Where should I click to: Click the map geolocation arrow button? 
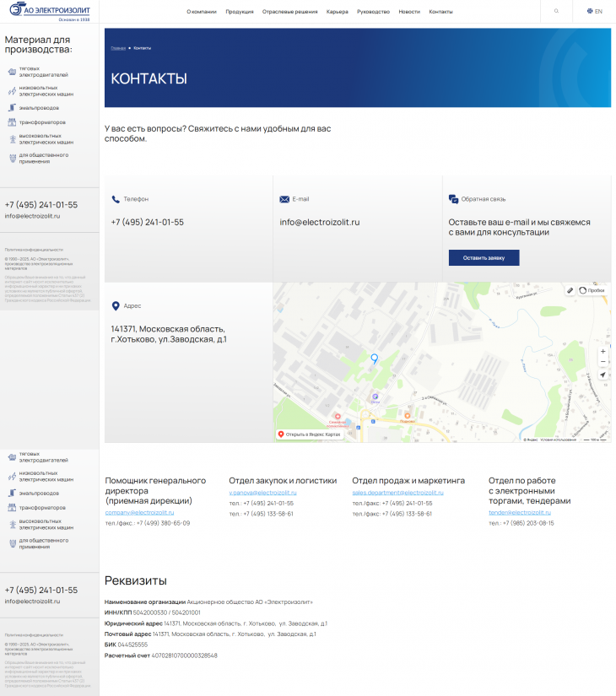(602, 375)
